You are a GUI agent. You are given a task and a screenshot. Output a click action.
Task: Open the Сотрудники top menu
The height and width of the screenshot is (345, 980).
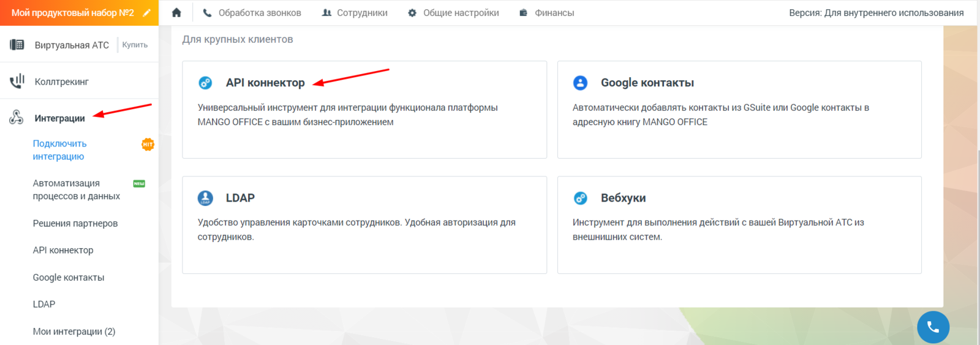[355, 13]
